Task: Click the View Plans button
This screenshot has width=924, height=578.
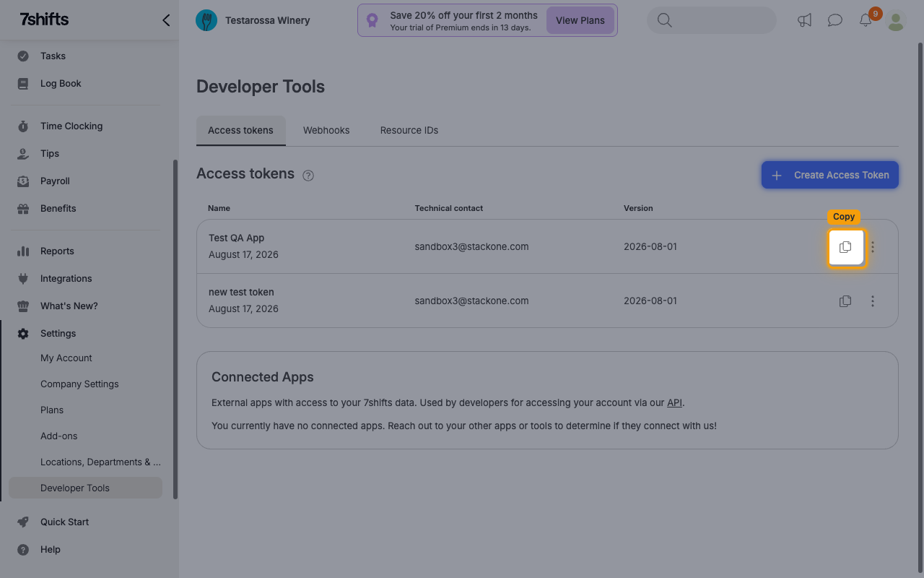Action: pyautogui.click(x=580, y=20)
